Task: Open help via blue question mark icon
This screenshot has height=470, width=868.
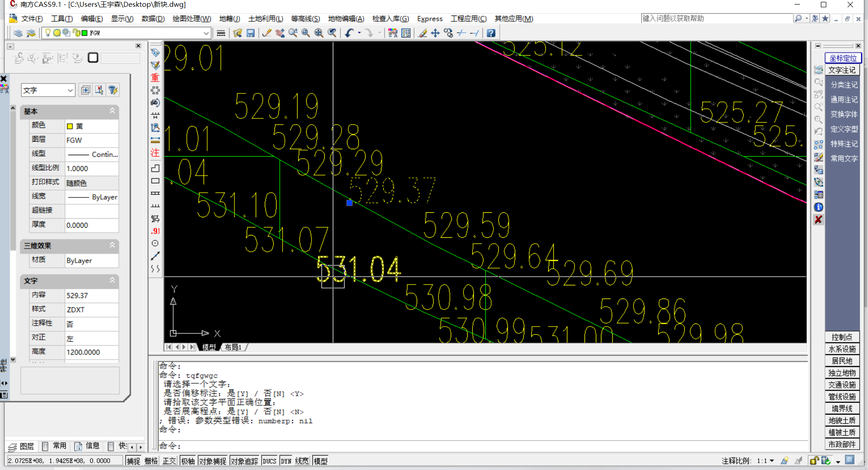Action: [x=491, y=33]
